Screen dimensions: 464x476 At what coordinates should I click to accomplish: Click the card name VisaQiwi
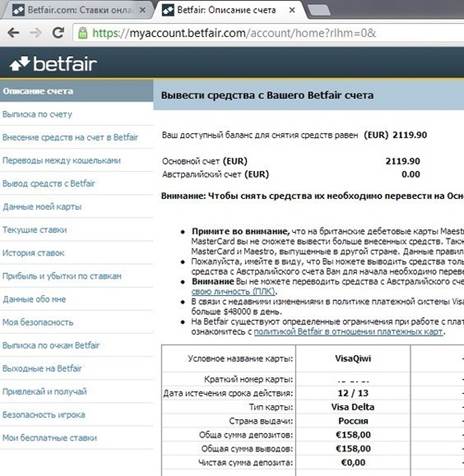[x=353, y=359]
